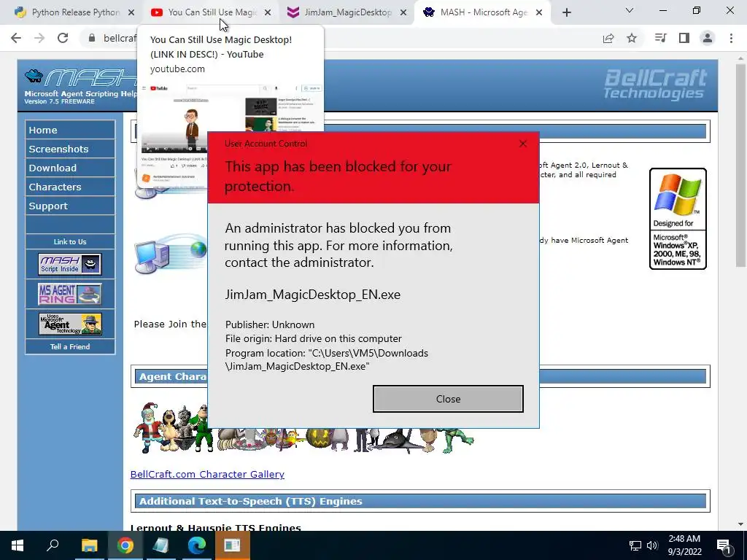
Task: Open Windows taskbar search
Action: point(53,545)
